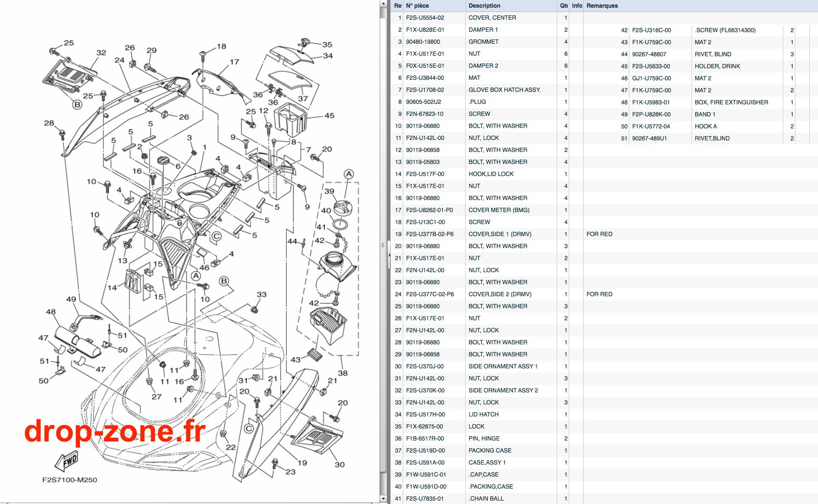Select the 'GLOVE BOX HATCH ASSY.' description
Screen dimensions: 818x504
504,90
